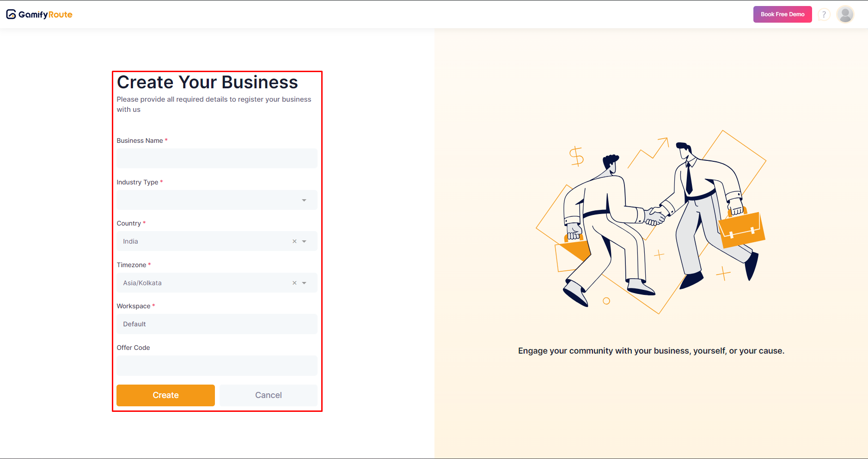The image size is (868, 459).
Task: Click the Asia/Kolkata text in Timezone field
Action: [x=142, y=283]
